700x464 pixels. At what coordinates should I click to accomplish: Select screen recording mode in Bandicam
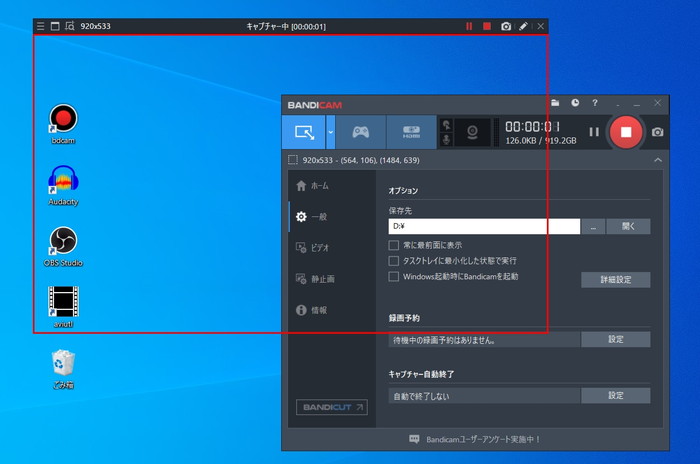point(304,132)
